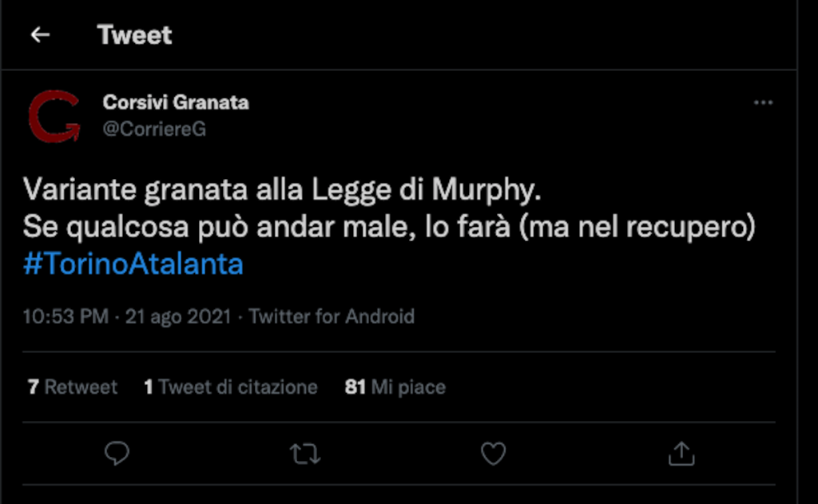
Task: Retweet using the arrows icon
Action: 304,454
